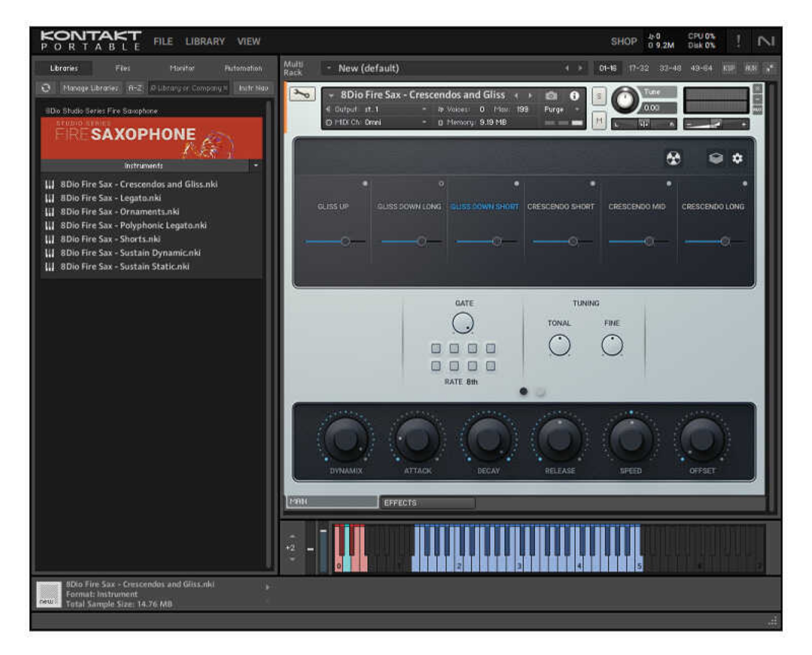The height and width of the screenshot is (655, 812).
Task: Toggle CRESCENDO MID articulation dot
Action: coord(669,183)
